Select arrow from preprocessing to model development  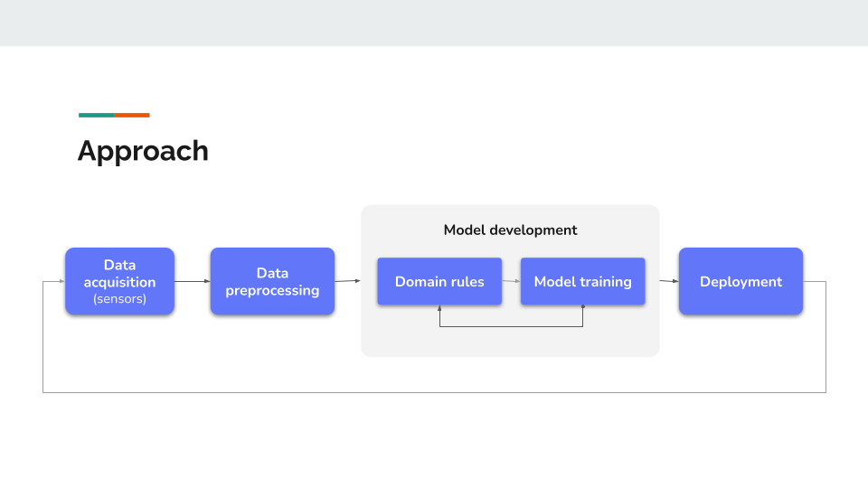(x=347, y=281)
